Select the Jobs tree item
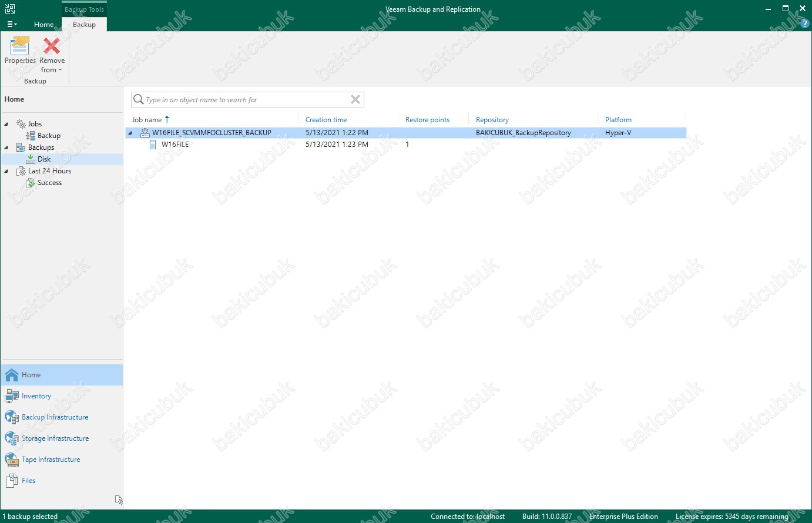 (x=35, y=124)
